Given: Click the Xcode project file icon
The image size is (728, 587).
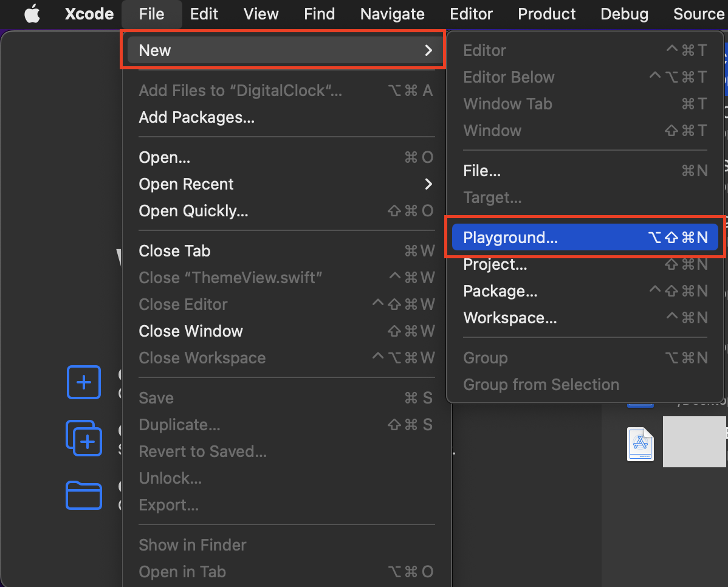Looking at the screenshot, I should [640, 444].
